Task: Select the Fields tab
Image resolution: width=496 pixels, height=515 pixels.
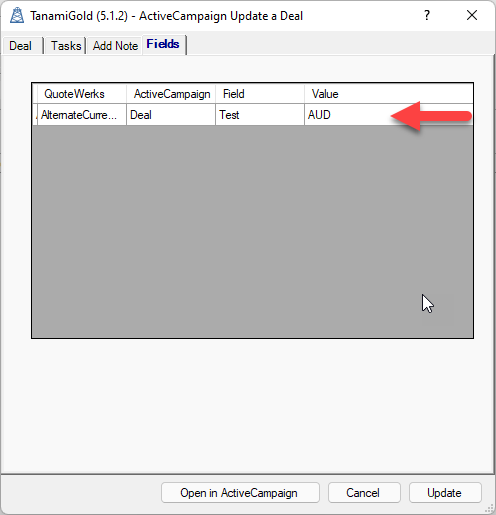Action: point(164,44)
